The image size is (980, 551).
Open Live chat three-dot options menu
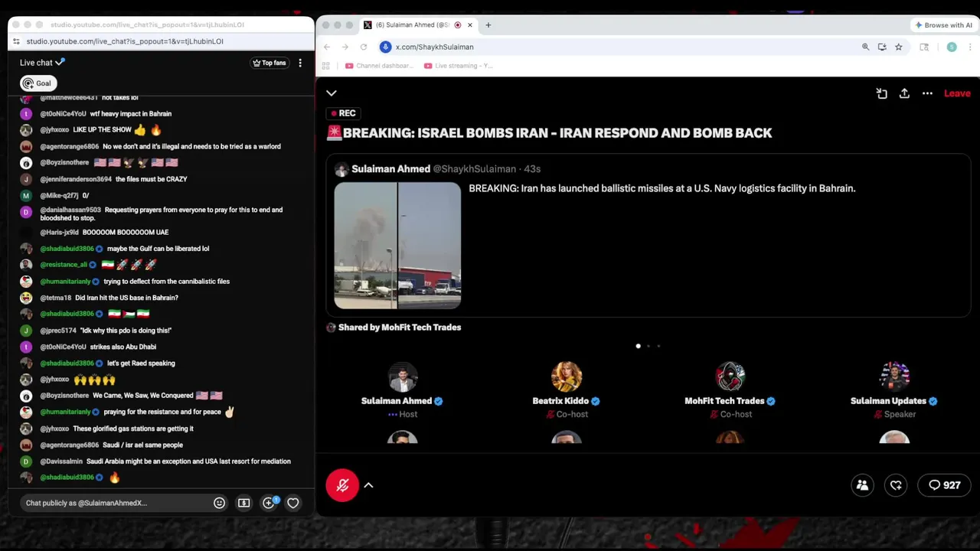click(x=300, y=63)
